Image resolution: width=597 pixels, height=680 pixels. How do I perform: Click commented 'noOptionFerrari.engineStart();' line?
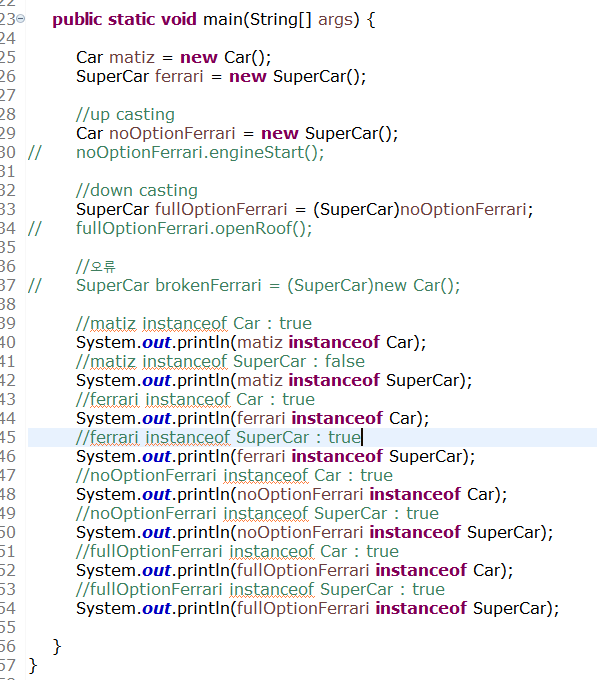pos(200,152)
